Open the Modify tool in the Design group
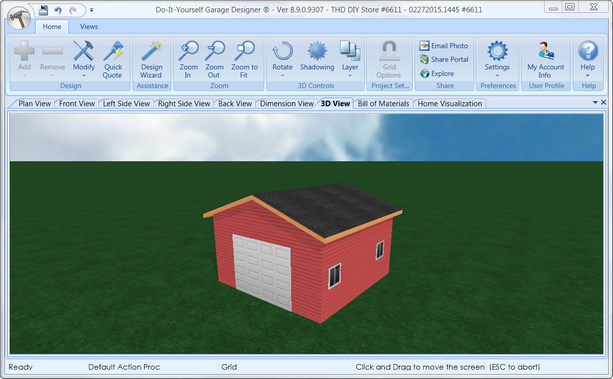 (x=84, y=58)
